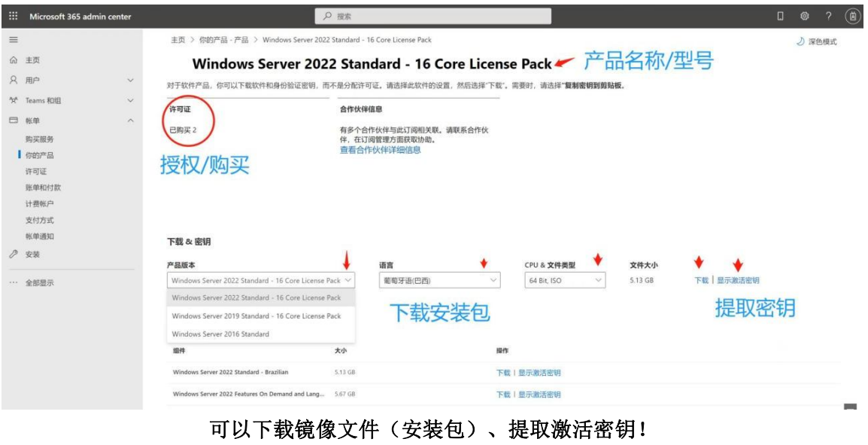Open 你的产品 in sidebar
This screenshot has width=868, height=445.
[x=39, y=155]
